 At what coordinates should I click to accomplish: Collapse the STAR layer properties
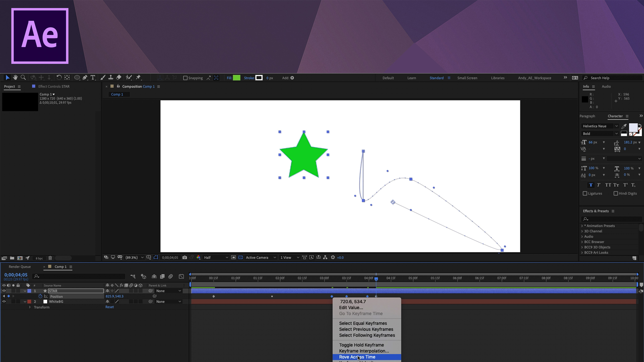25,291
